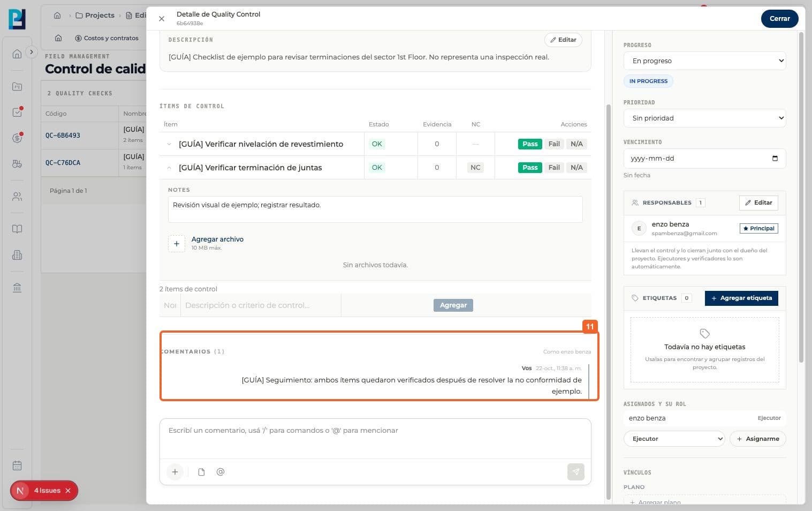Screen dimensions: 812x511
Task: Mark 'Verificar nivelación de revestimiento' as N/A
Action: 576,144
